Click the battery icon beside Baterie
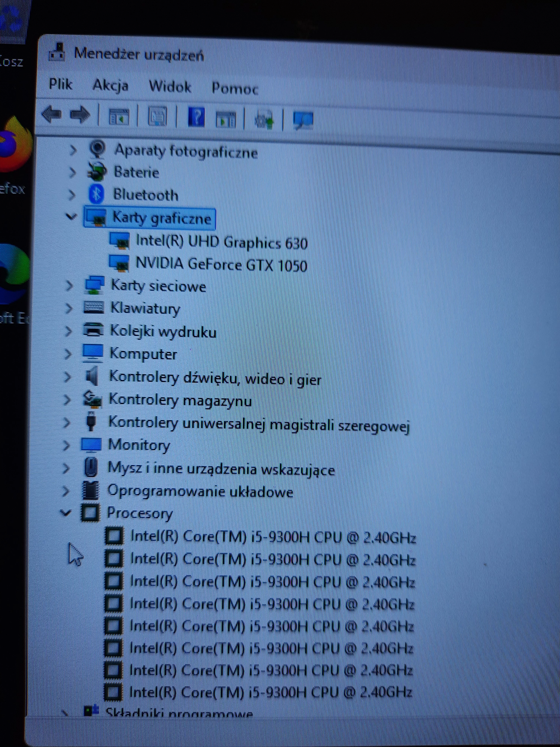Image resolution: width=560 pixels, height=747 pixels. click(x=97, y=172)
